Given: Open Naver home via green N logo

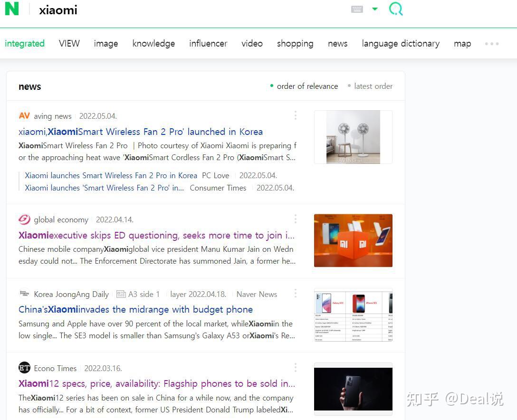Looking at the screenshot, I should 12,9.
